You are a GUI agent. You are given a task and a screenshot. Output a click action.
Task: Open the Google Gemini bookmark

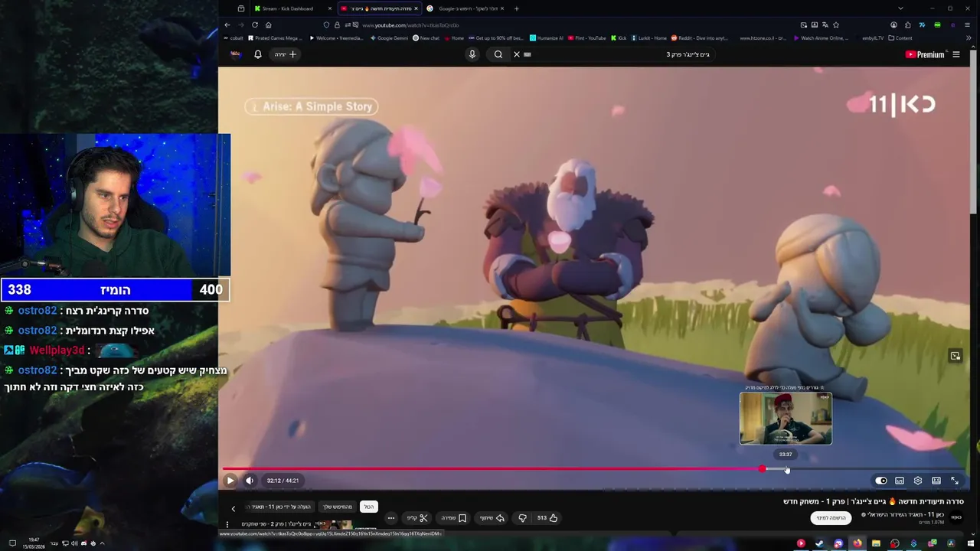389,37
